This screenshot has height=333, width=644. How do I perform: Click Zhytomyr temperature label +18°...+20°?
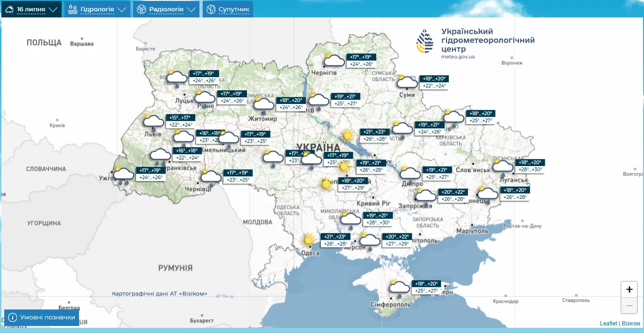point(291,100)
